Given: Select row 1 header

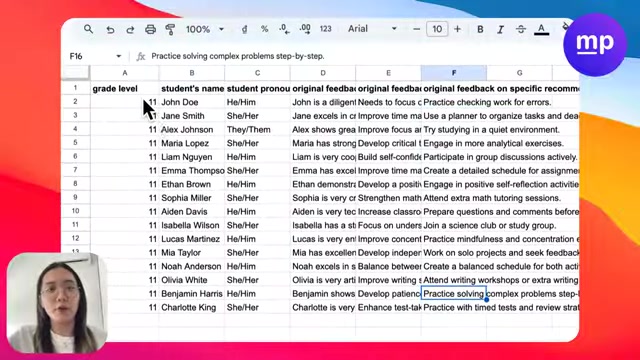Looking at the screenshot, I should [x=76, y=88].
